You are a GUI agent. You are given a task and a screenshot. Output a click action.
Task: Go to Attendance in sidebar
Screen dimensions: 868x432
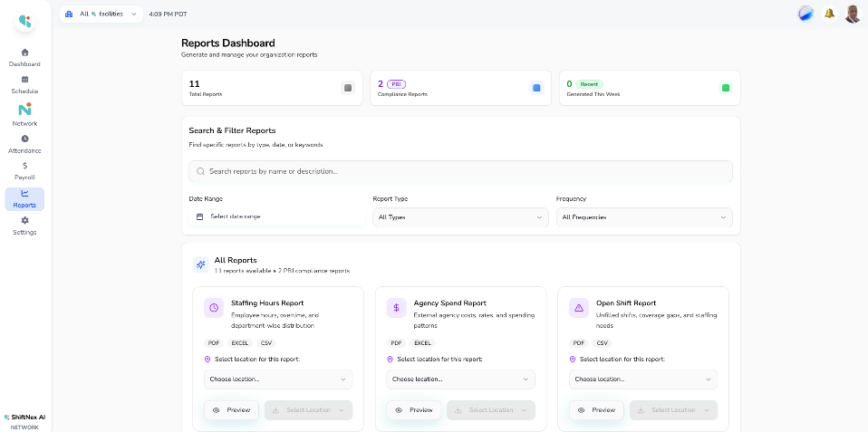[x=24, y=144]
